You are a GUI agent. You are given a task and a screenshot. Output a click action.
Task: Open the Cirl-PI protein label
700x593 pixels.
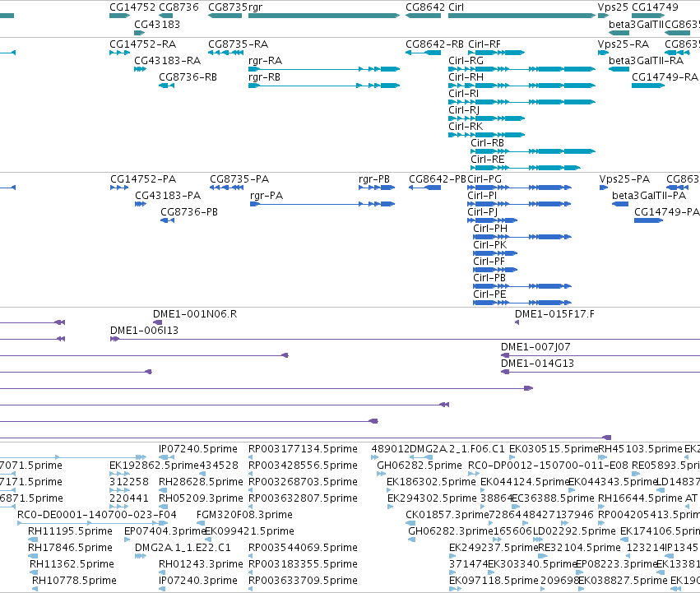tap(482, 196)
